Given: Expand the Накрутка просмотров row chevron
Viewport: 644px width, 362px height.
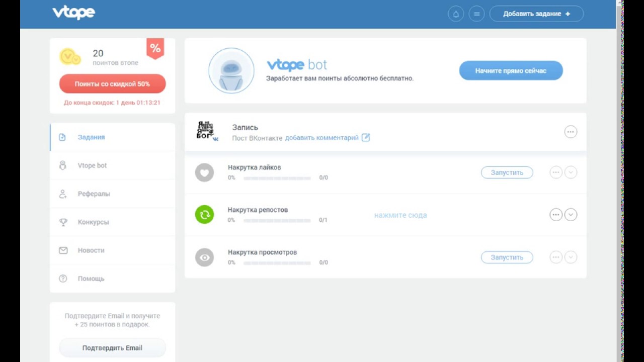Looking at the screenshot, I should [571, 257].
